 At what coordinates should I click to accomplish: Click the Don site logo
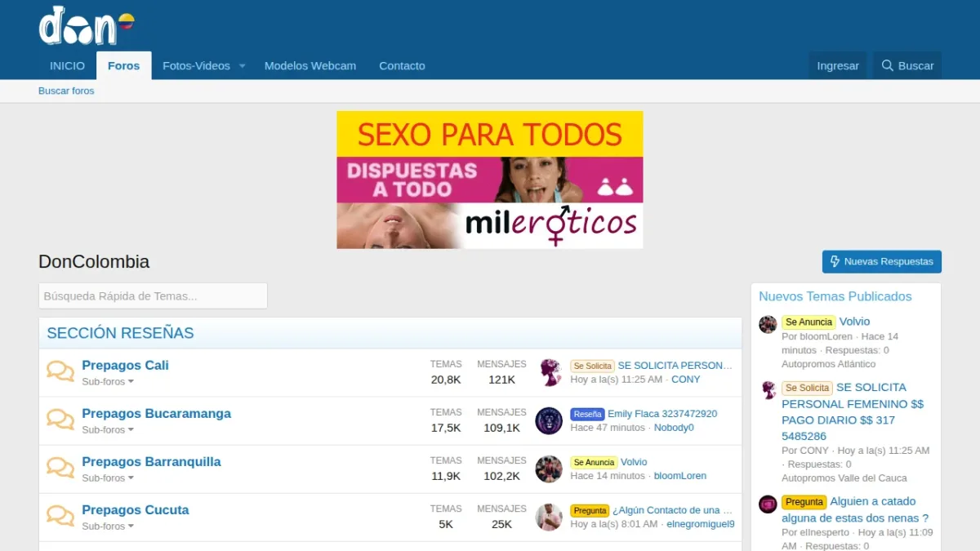tap(86, 25)
